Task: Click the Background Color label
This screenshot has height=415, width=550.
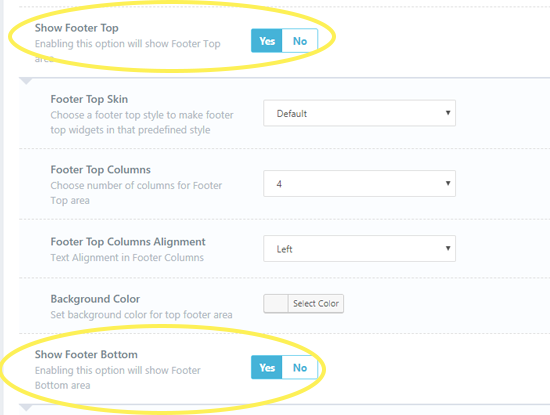Action: point(95,299)
